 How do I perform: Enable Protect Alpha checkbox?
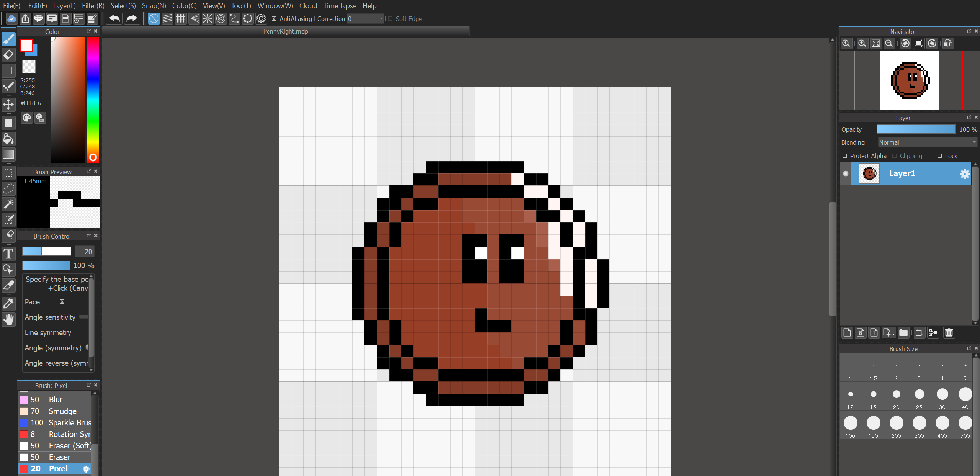click(844, 156)
